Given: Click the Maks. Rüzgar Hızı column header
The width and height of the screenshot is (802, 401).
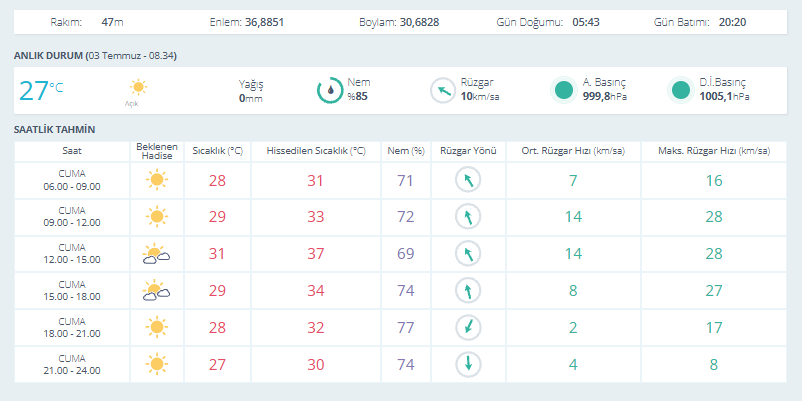Looking at the screenshot, I should click(x=714, y=151).
